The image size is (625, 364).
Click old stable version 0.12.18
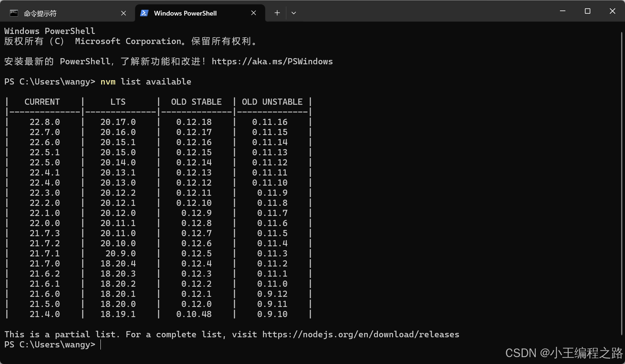tap(194, 122)
